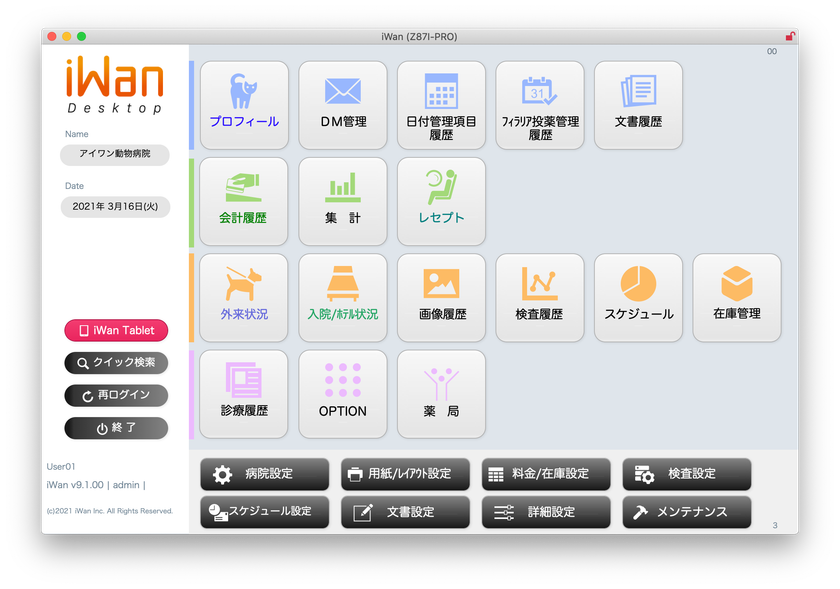Open 画像履歴 picture tile
This screenshot has width=840, height=589.
click(441, 298)
